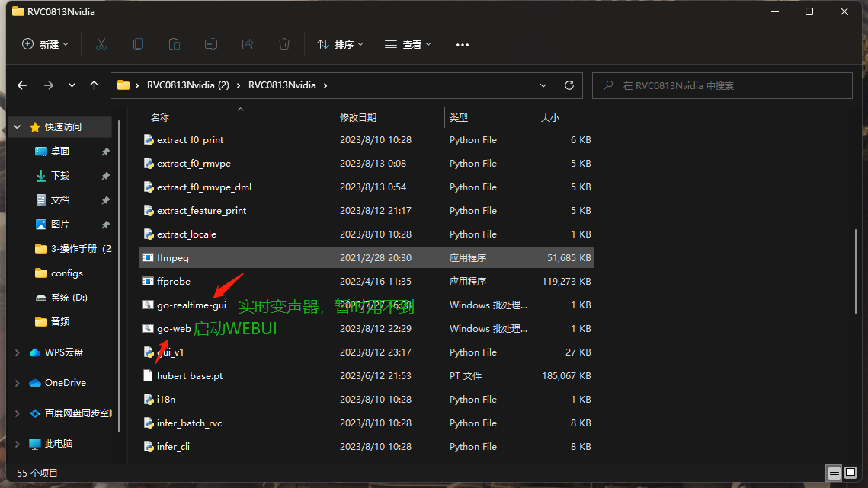Refresh the folder view

point(569,85)
